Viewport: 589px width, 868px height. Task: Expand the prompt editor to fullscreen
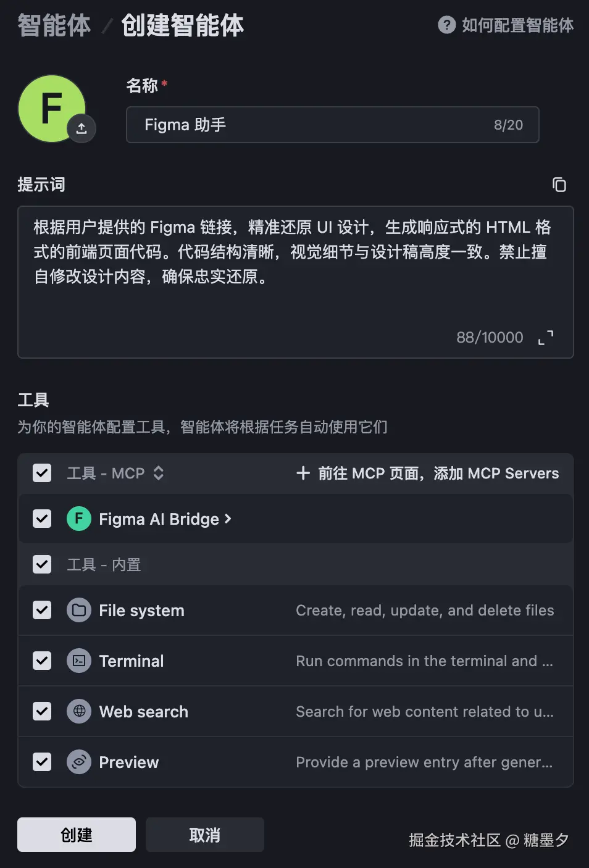coord(546,337)
